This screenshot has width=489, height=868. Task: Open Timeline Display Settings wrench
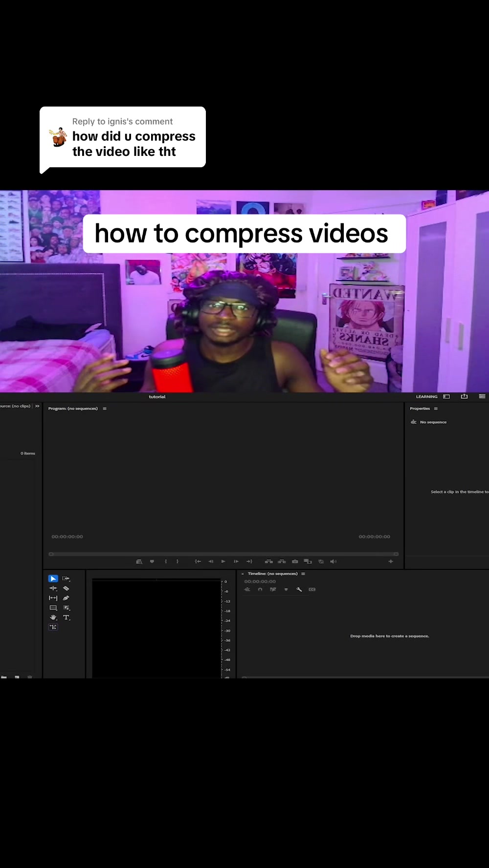pyautogui.click(x=299, y=589)
